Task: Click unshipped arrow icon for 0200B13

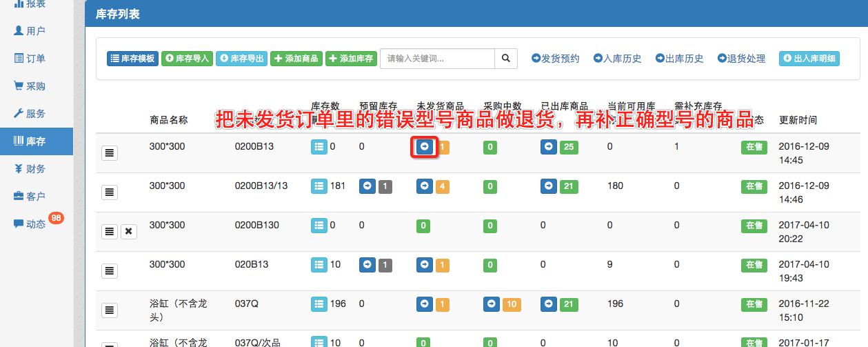Action: pos(425,147)
